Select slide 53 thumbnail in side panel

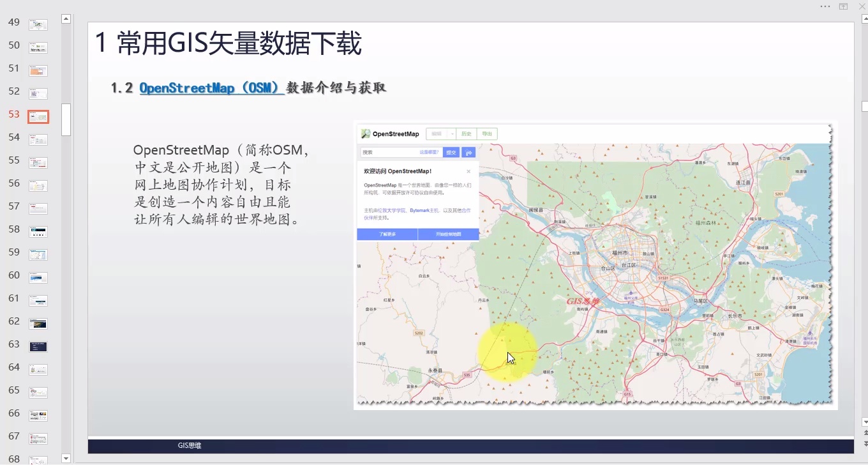[x=37, y=116]
